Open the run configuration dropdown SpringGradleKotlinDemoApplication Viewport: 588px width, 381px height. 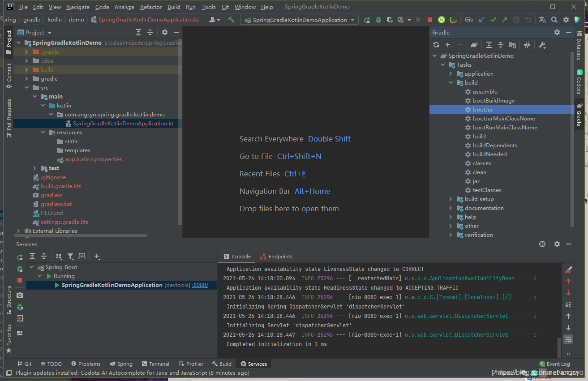[299, 20]
